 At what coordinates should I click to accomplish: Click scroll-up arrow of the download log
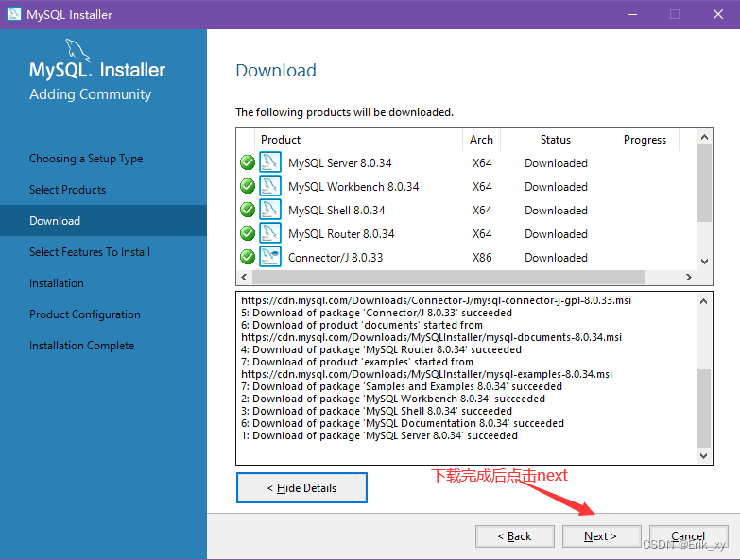tap(704, 301)
